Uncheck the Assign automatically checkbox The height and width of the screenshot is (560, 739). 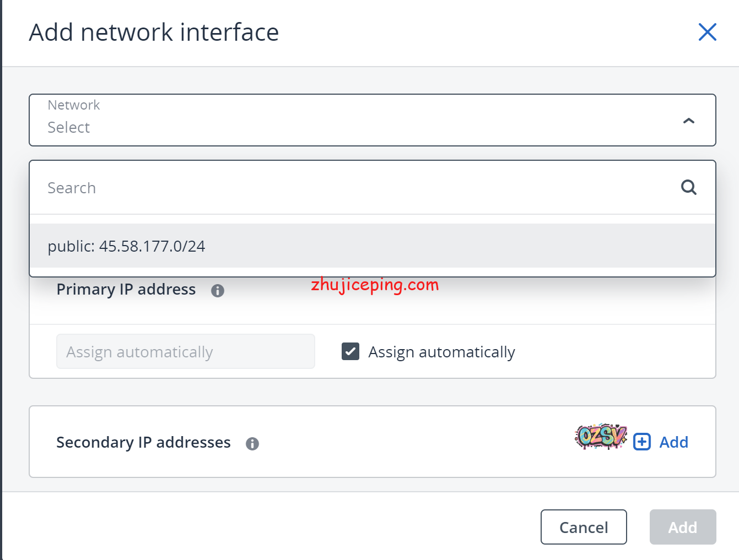coord(350,351)
